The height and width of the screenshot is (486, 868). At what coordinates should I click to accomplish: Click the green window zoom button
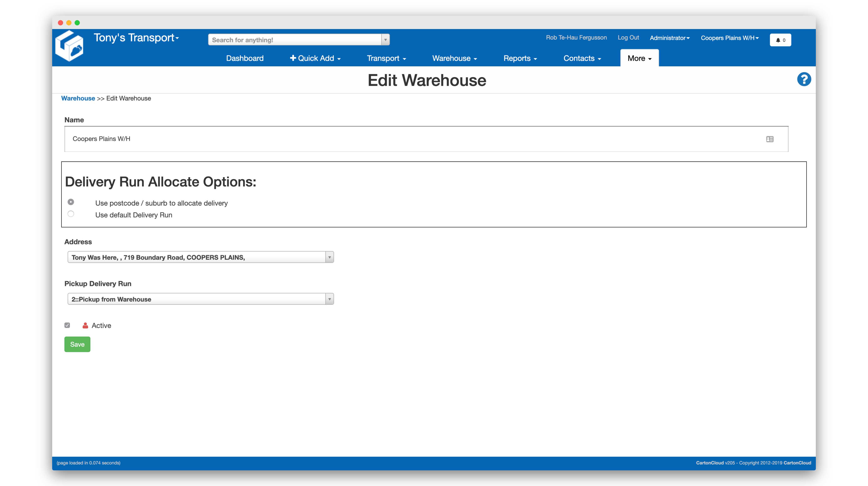[x=77, y=23]
